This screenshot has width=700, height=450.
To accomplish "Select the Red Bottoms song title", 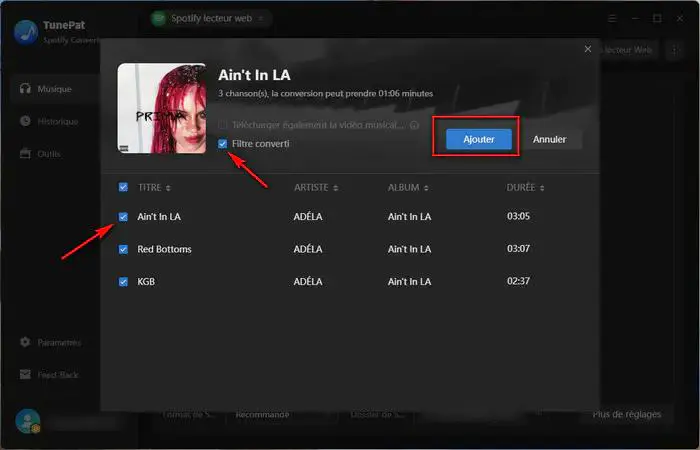I will (164, 249).
